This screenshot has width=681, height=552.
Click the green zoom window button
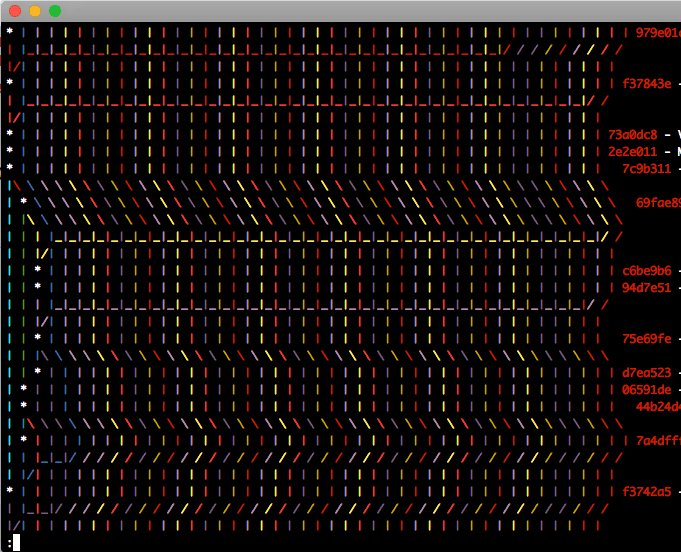coord(55,11)
